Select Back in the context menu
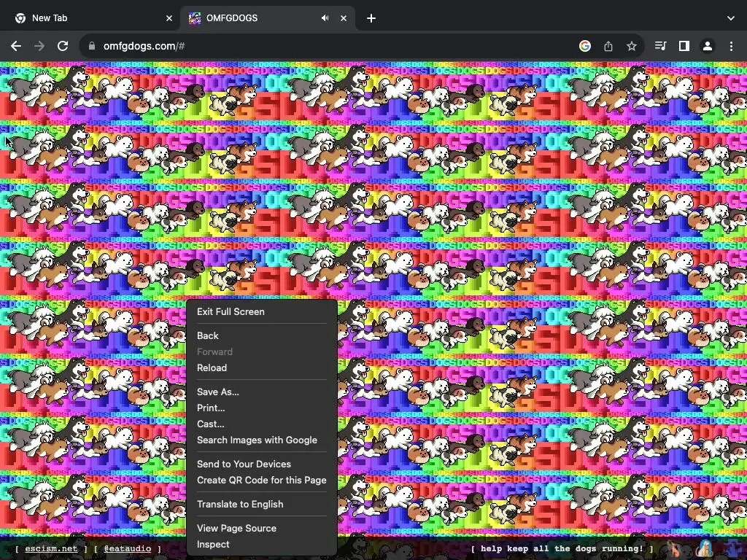Image resolution: width=747 pixels, height=560 pixels. (x=262, y=335)
